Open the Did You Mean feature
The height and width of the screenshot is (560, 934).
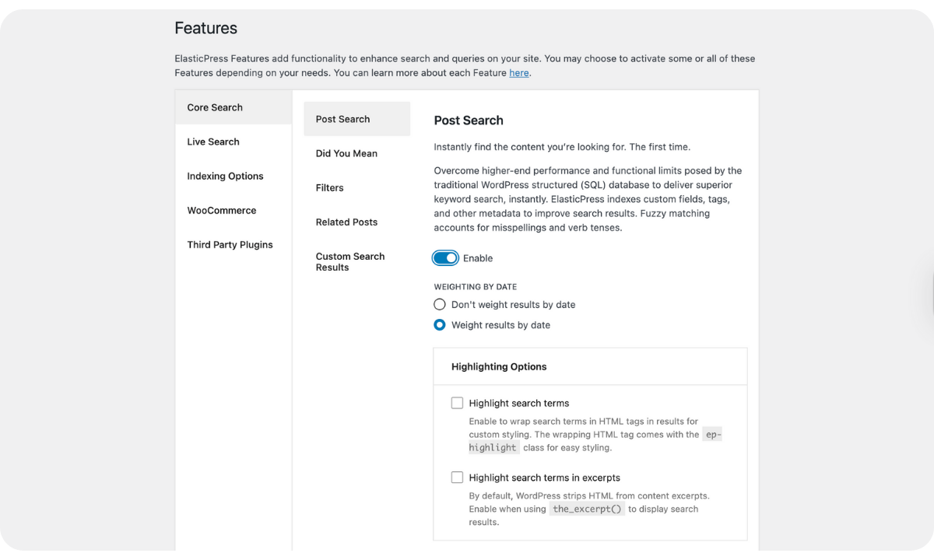[346, 153]
